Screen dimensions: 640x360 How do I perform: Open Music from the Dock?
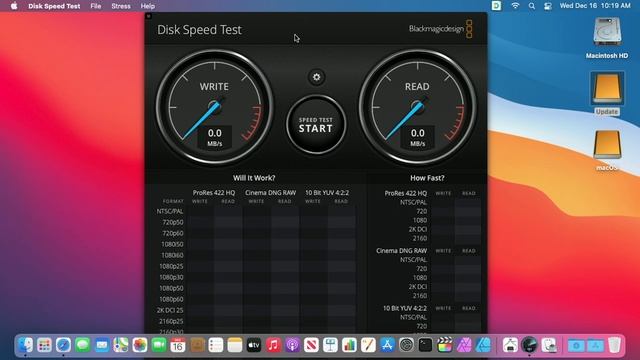tap(273, 345)
